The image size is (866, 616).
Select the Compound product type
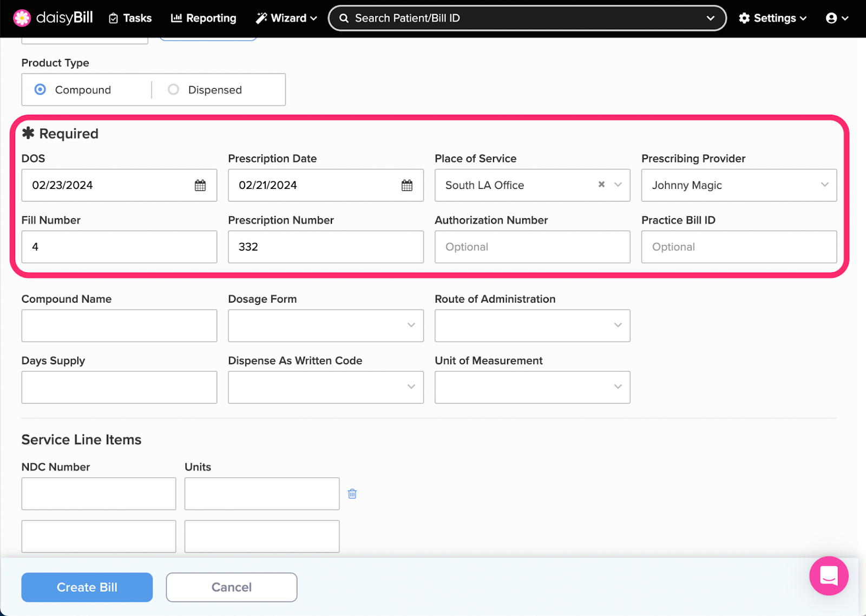click(x=40, y=89)
